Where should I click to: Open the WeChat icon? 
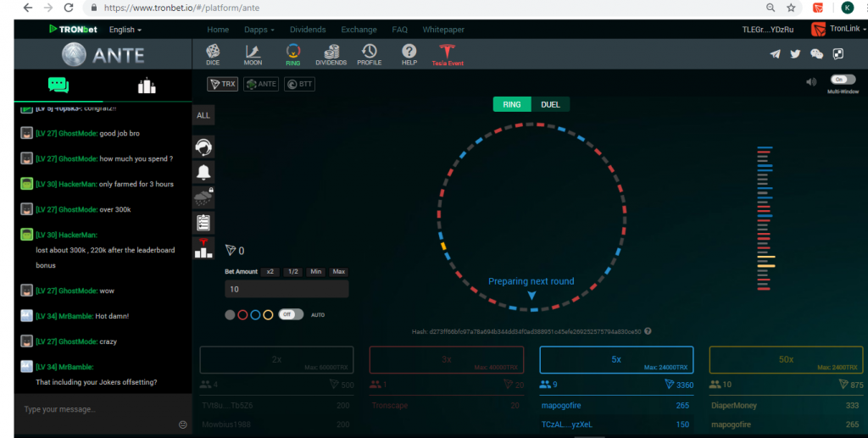(x=816, y=53)
